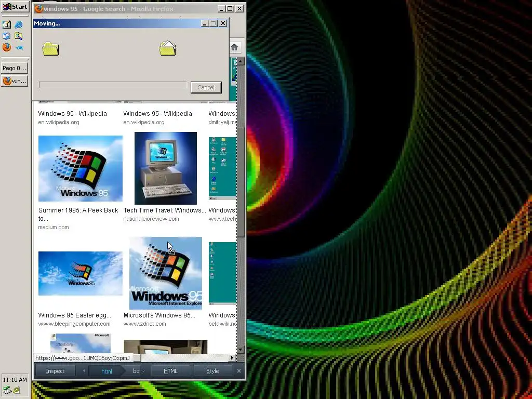Click the blue swirl sync quick launch icon

[x=7, y=36]
